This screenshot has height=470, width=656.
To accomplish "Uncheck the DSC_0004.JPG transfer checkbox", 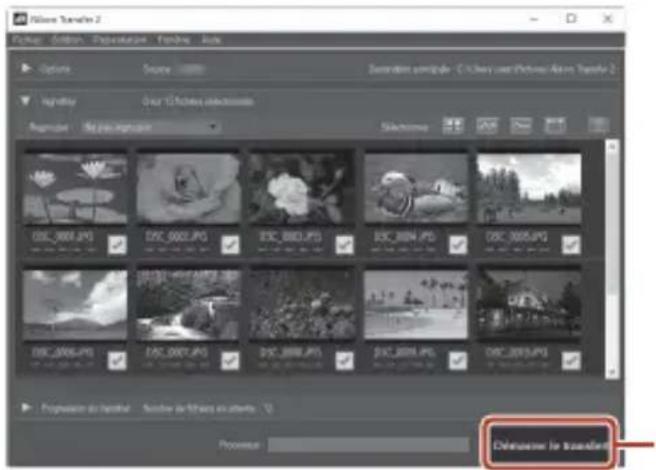I will point(458,245).
